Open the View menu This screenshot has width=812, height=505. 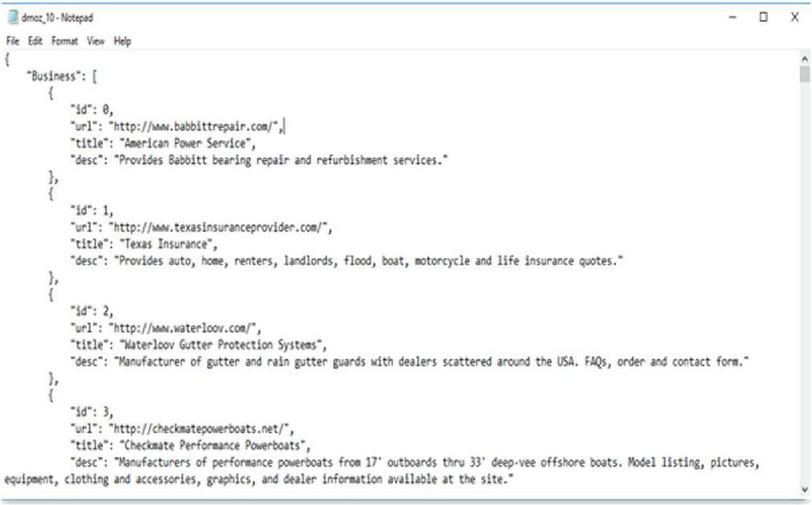(x=95, y=41)
